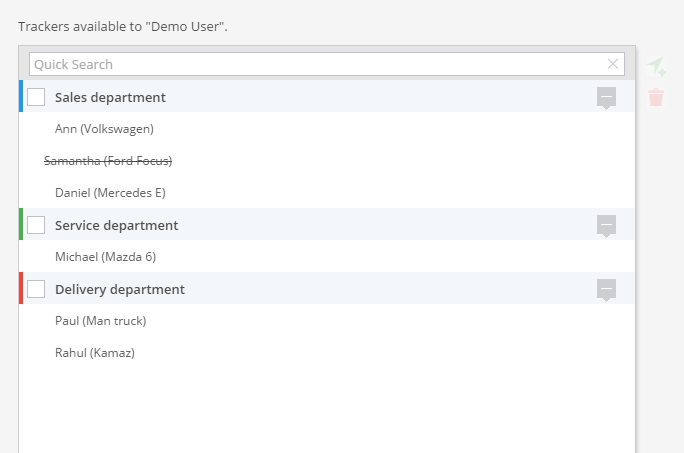Select tracker Rahul (Kamaz)

[94, 353]
